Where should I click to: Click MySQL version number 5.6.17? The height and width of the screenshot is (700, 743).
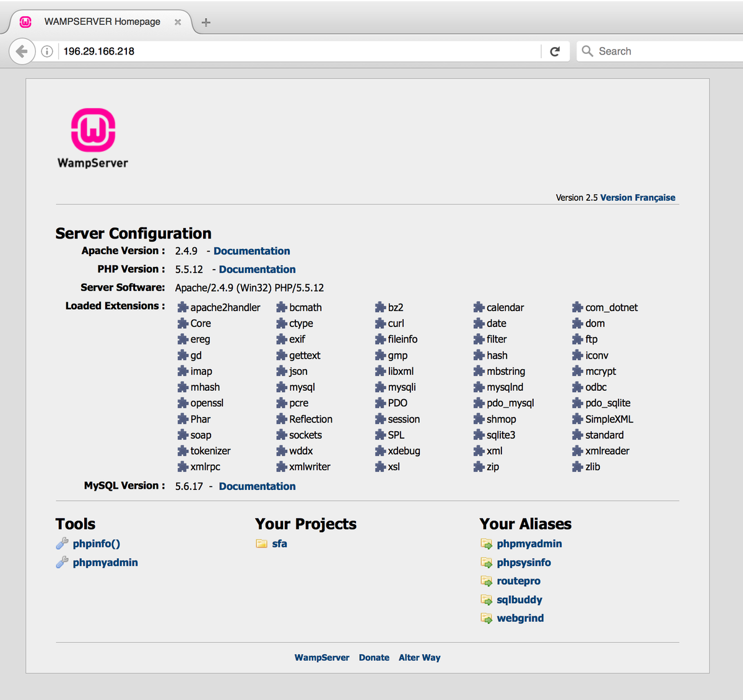point(189,486)
